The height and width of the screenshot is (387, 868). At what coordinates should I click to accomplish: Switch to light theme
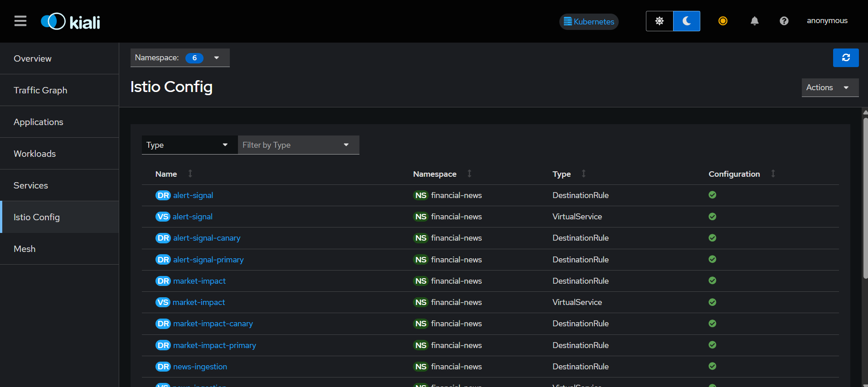pyautogui.click(x=659, y=21)
